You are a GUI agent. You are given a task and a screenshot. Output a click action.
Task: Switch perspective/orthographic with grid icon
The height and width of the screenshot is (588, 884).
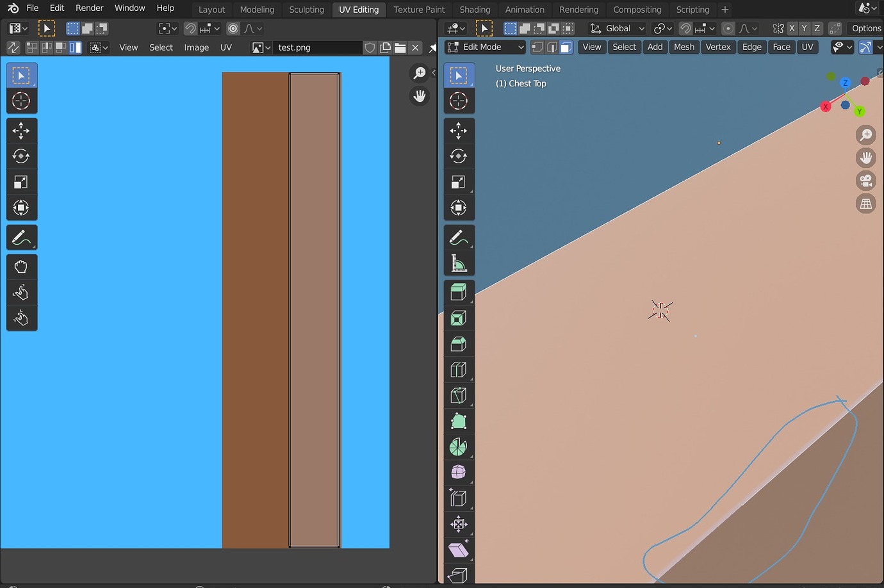point(866,204)
